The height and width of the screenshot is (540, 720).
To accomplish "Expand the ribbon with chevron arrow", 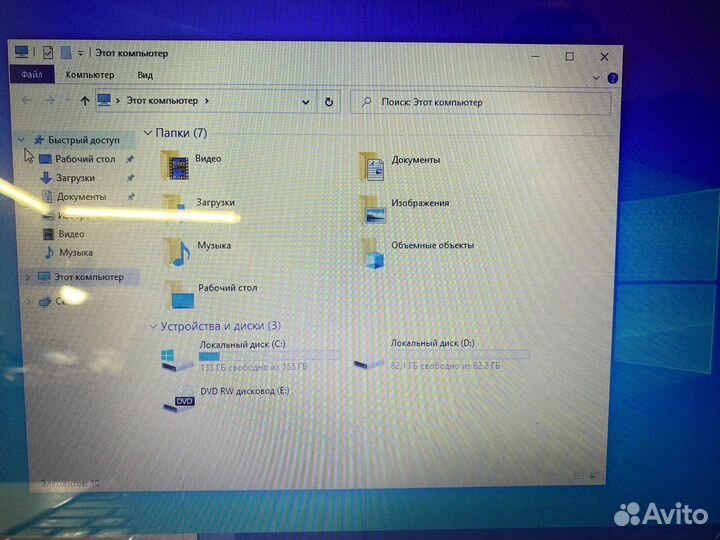I will pyautogui.click(x=596, y=78).
